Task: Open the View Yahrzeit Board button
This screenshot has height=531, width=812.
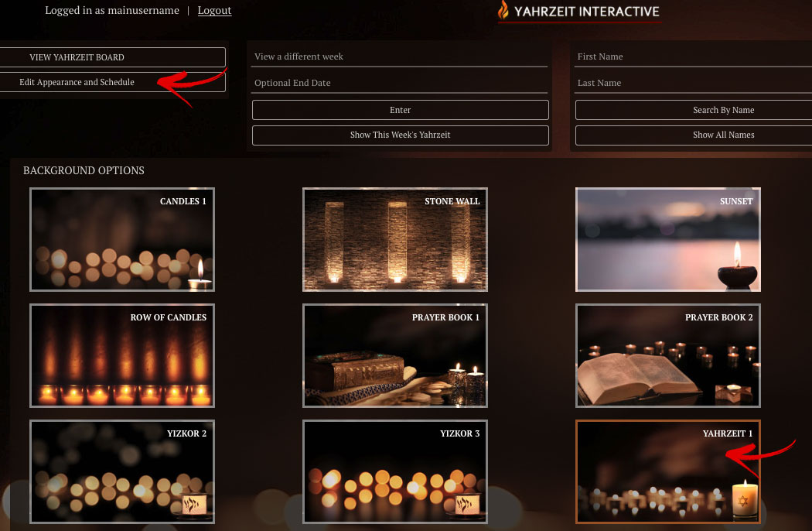Action: coord(112,57)
